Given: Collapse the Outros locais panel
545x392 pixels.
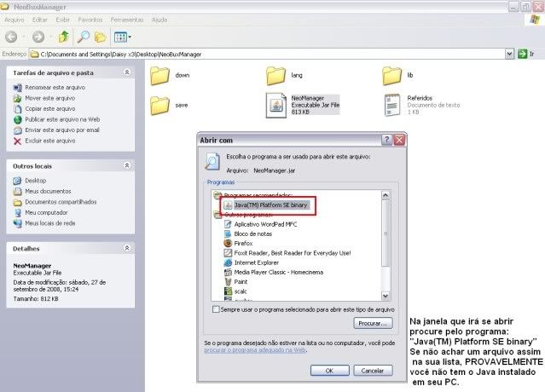Looking at the screenshot, I should [x=127, y=165].
